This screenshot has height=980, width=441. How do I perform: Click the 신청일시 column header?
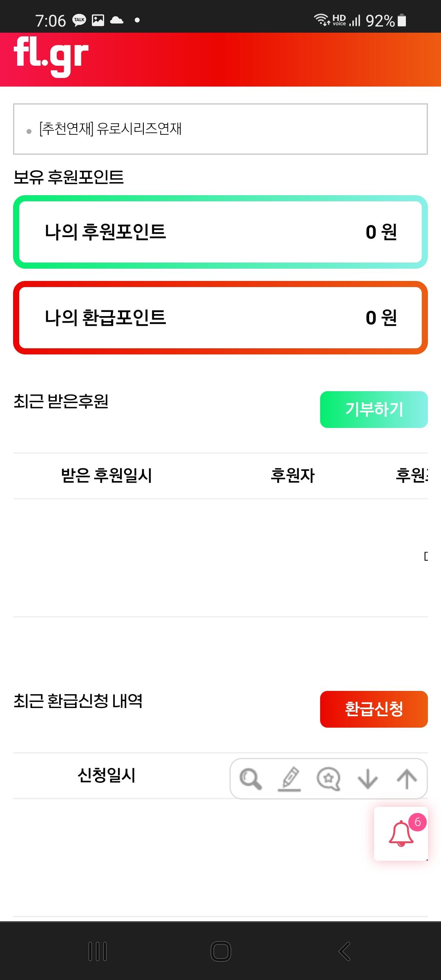click(107, 775)
